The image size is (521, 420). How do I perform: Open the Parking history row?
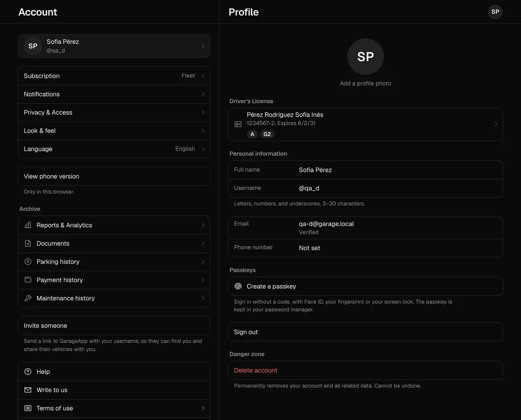point(114,262)
